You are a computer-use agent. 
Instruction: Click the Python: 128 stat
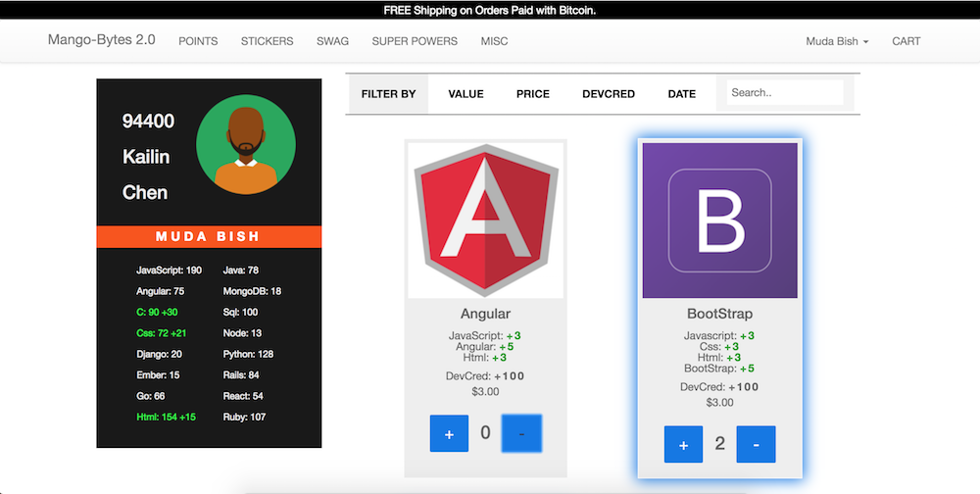248,354
